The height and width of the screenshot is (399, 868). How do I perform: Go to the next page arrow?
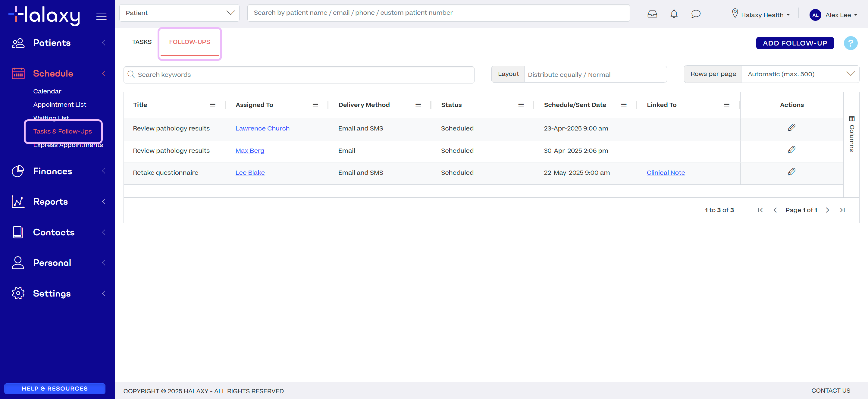pos(827,210)
